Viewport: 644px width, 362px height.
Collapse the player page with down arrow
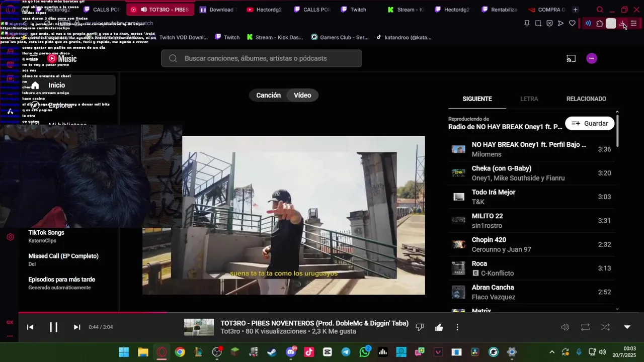627,327
